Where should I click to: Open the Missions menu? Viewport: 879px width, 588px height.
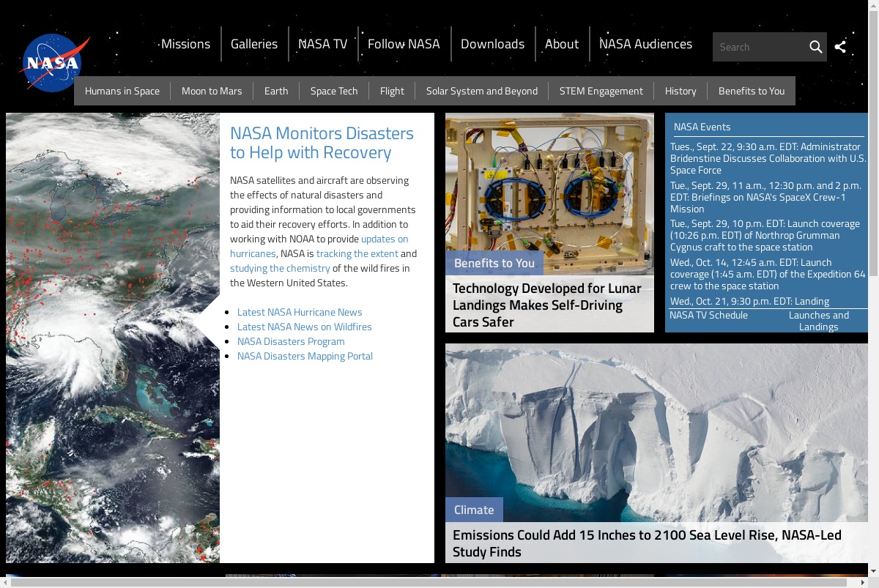(x=185, y=44)
